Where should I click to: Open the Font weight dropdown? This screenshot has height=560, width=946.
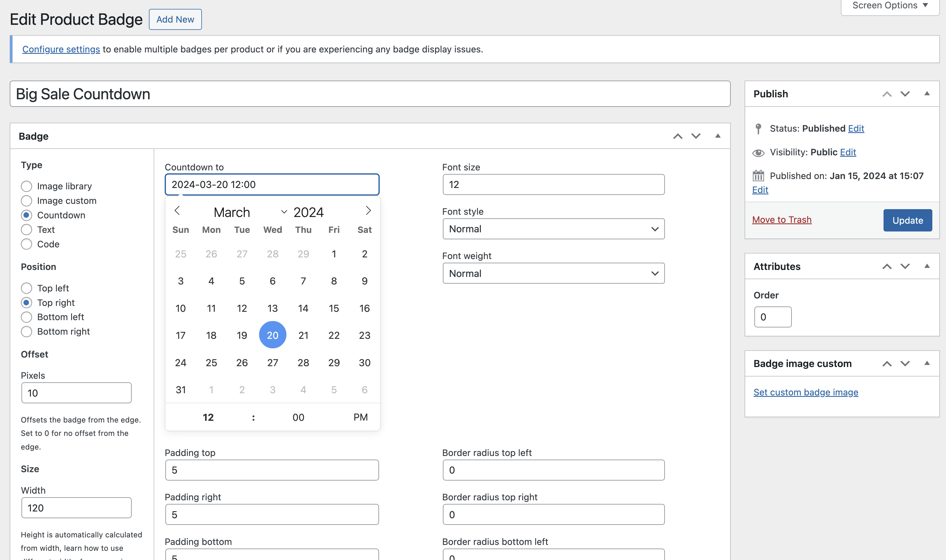(553, 273)
